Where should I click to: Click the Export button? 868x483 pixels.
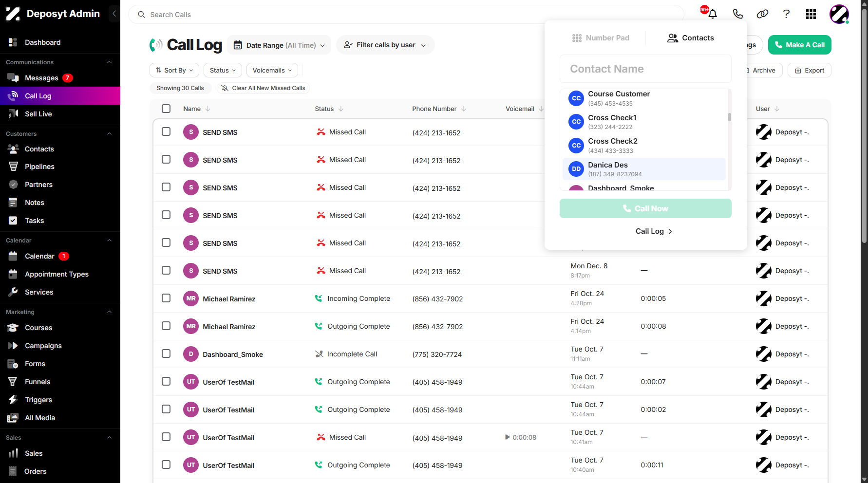(810, 70)
